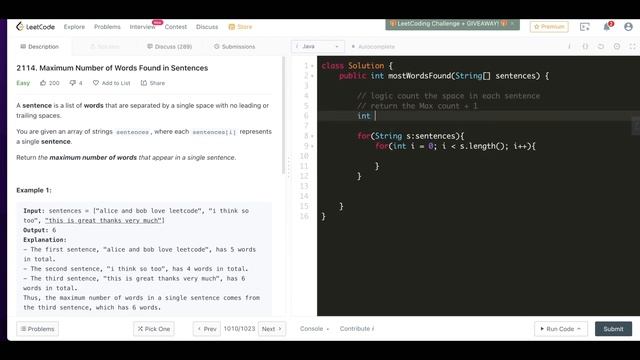Click the comment 'return the Max count + 1'
Image resolution: width=640 pixels, height=360 pixels.
[x=417, y=106]
